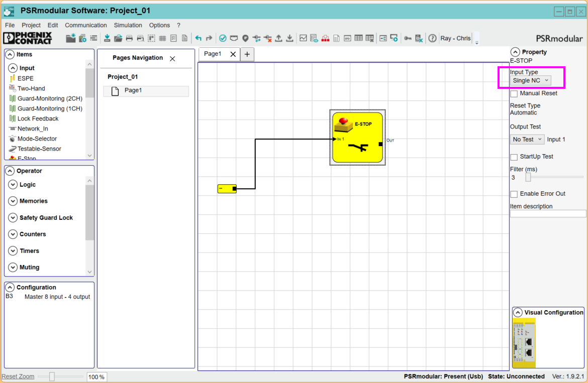The width and height of the screenshot is (588, 383).
Task: Click the key password icon
Action: (x=408, y=38)
